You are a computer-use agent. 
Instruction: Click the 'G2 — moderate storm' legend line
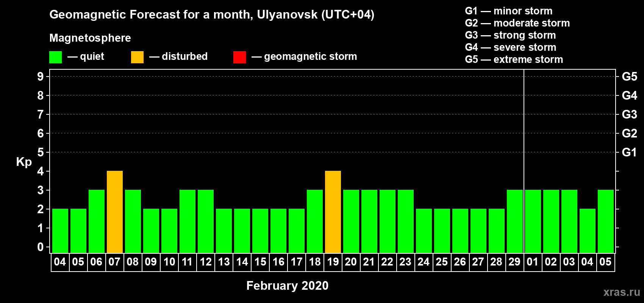[517, 23]
